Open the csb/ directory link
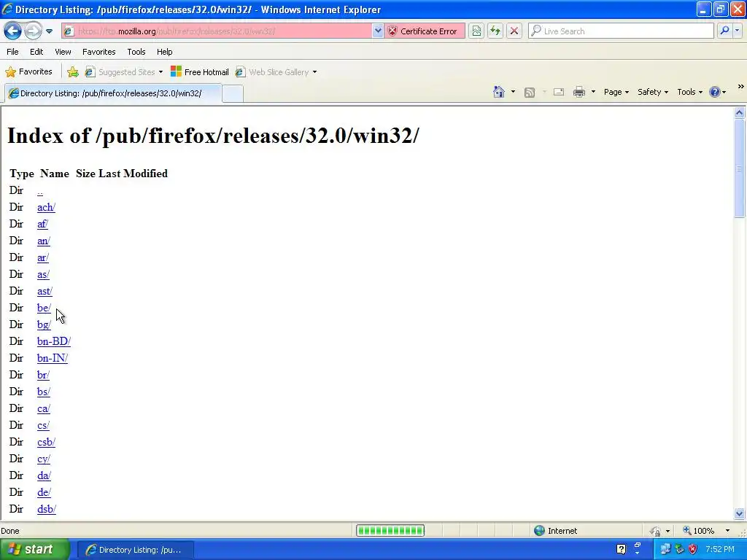This screenshot has width=747, height=560. tap(46, 442)
